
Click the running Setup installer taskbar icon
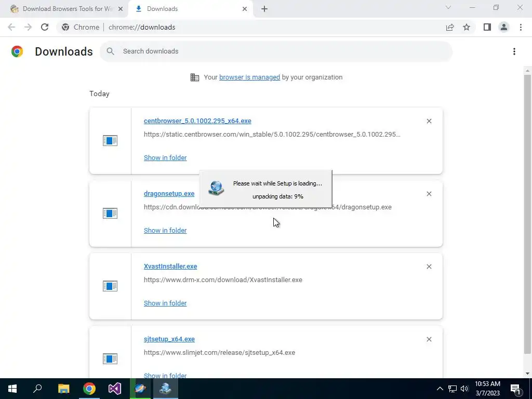(166, 389)
